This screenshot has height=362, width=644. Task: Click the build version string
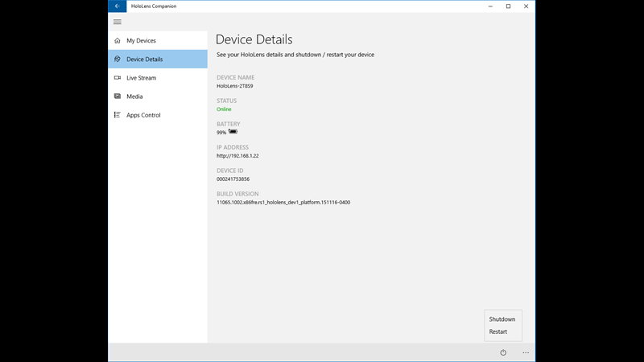coord(283,203)
